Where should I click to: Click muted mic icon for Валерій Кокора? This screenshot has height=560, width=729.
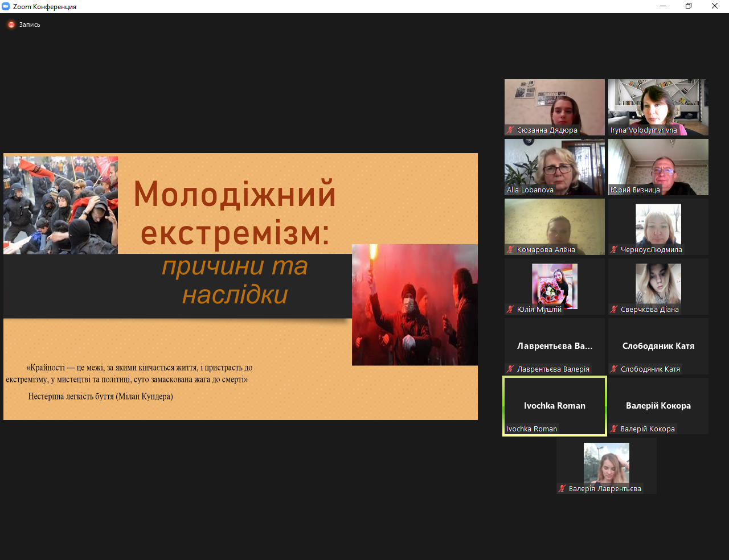coord(615,429)
